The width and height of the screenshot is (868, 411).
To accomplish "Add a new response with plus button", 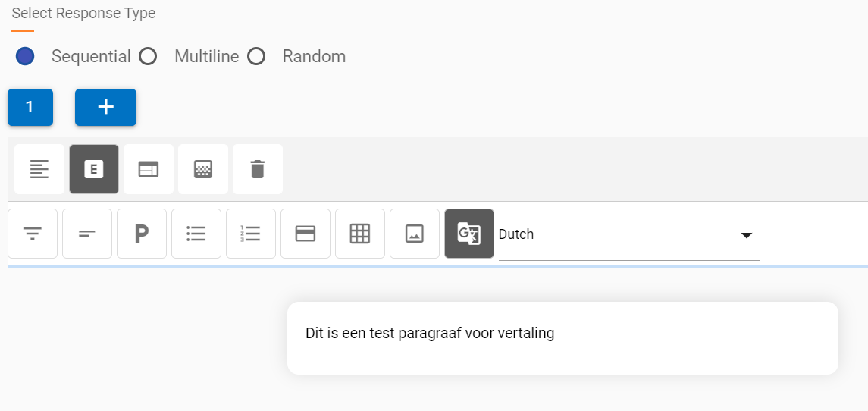I will pos(105,107).
